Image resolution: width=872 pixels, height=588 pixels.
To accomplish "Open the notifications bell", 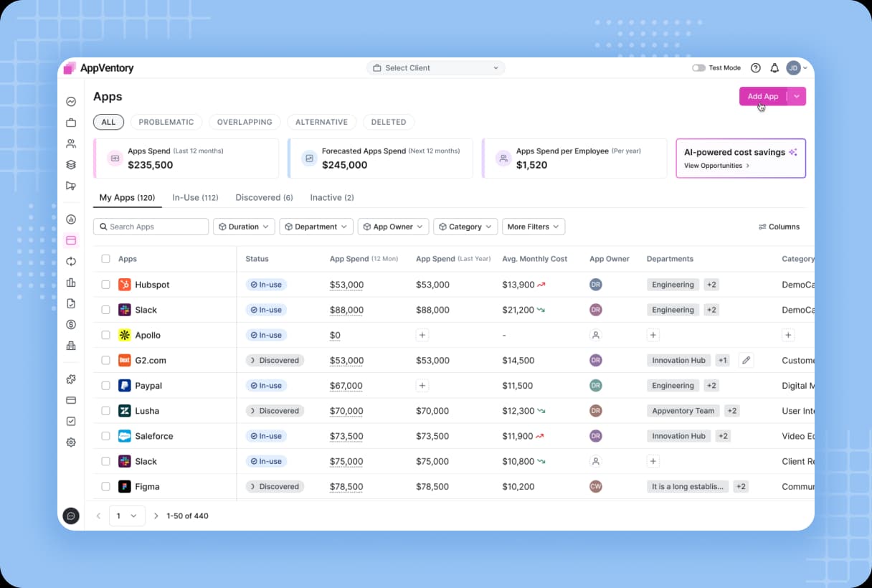I will coord(774,67).
